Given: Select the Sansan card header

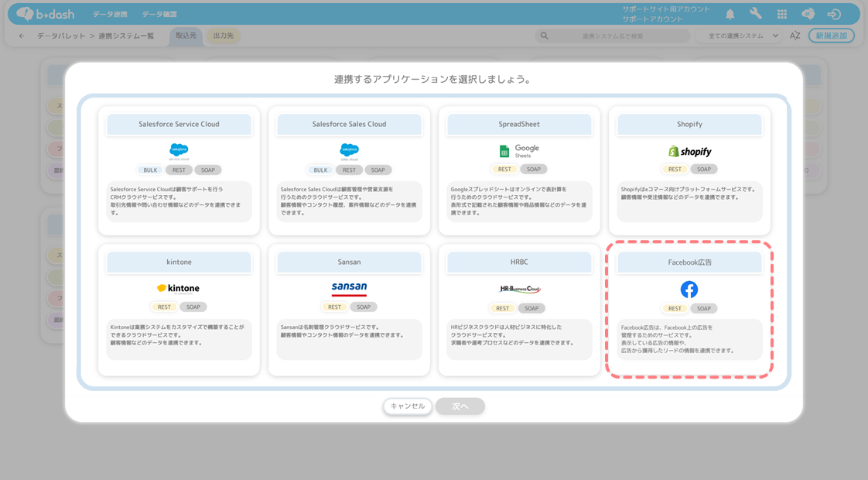Looking at the screenshot, I should point(350,262).
